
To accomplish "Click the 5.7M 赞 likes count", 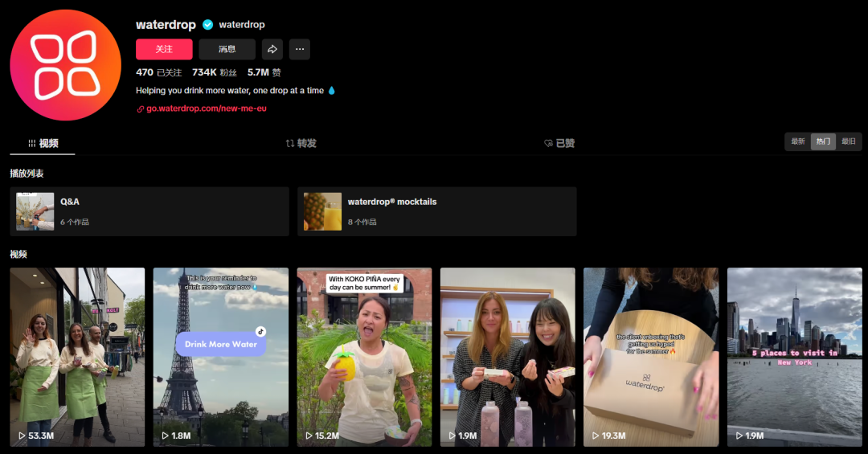I will tap(264, 72).
